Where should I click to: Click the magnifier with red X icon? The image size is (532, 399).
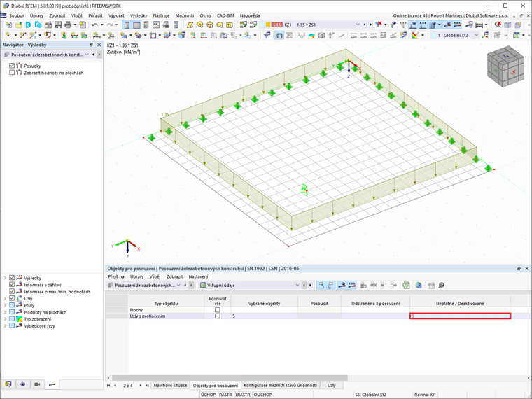pyautogui.click(x=498, y=24)
